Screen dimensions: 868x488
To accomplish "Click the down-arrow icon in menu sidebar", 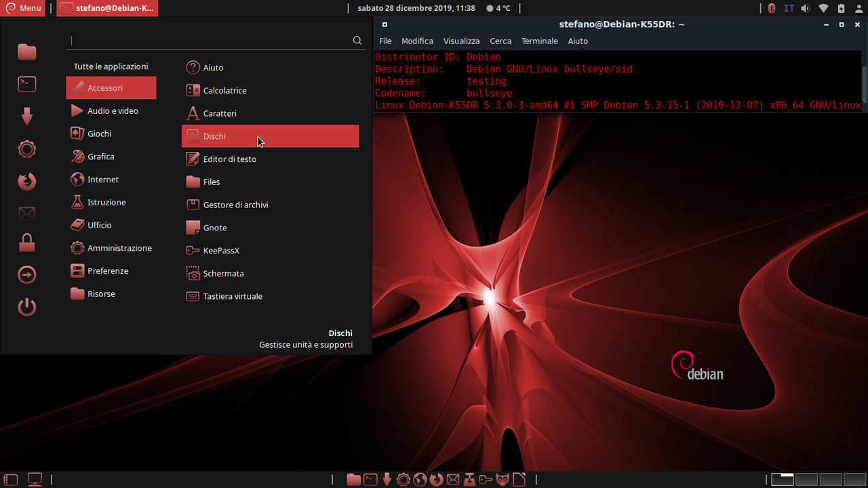I will 27,117.
